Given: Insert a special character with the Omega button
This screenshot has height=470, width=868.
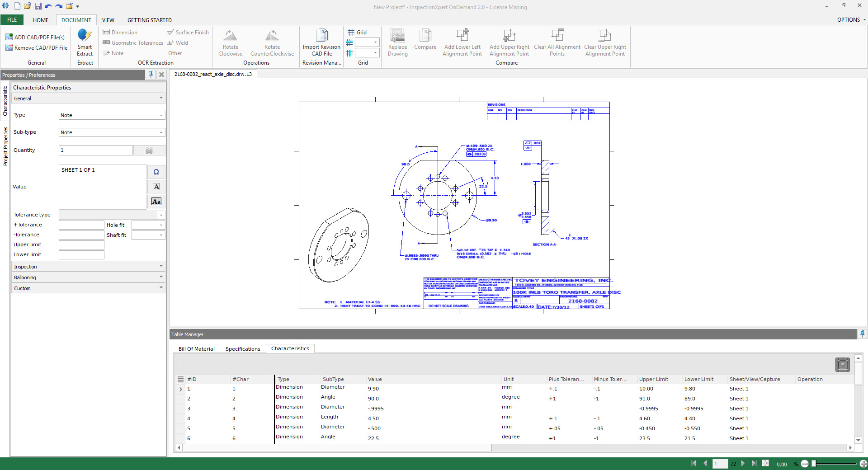Looking at the screenshot, I should [156, 172].
